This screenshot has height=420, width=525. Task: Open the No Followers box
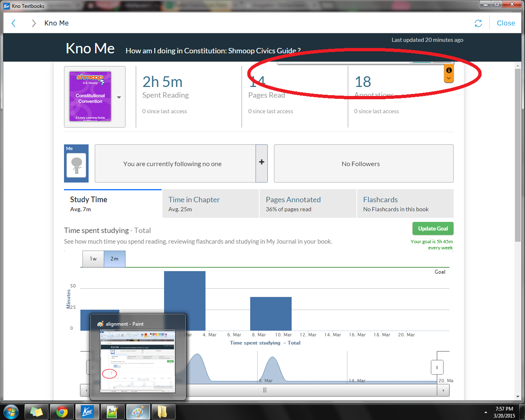(x=364, y=163)
